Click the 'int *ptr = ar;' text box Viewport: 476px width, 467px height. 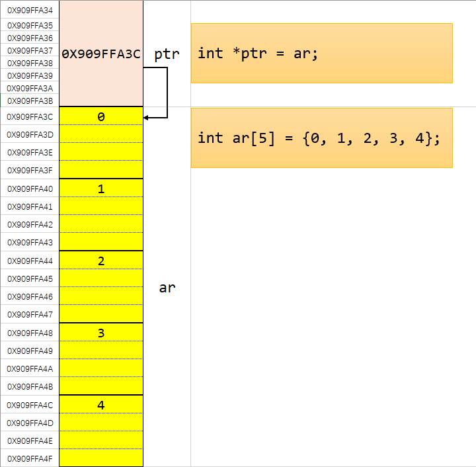click(321, 54)
